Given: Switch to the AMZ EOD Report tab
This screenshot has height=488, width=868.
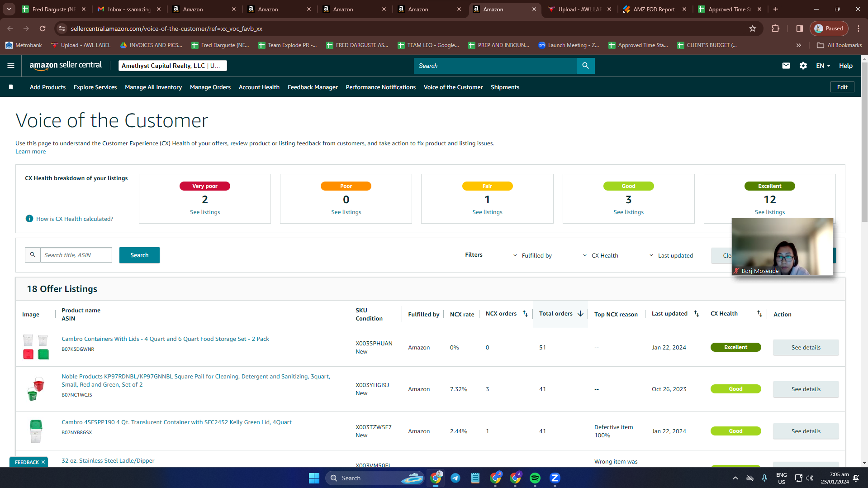Looking at the screenshot, I should tap(654, 9).
